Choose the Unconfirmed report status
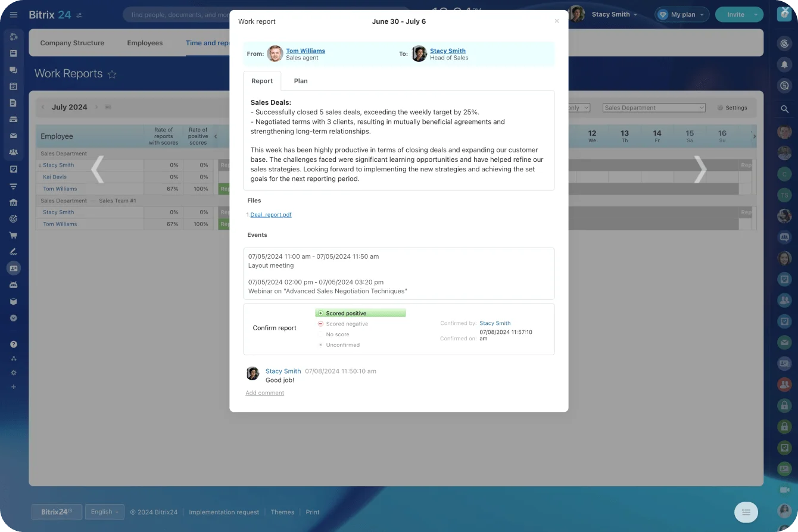The height and width of the screenshot is (532, 798). [x=342, y=345]
